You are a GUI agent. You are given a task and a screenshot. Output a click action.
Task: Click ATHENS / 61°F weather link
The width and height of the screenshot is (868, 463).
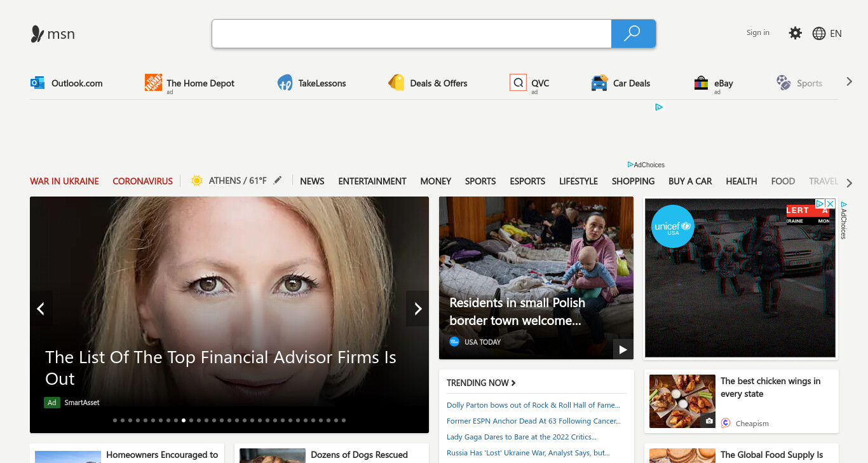click(x=238, y=181)
